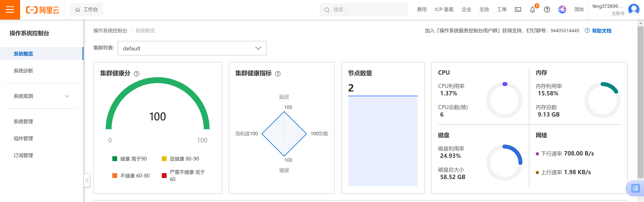Click 工单 in the top bar
This screenshot has width=644, height=202.
tap(502, 9)
